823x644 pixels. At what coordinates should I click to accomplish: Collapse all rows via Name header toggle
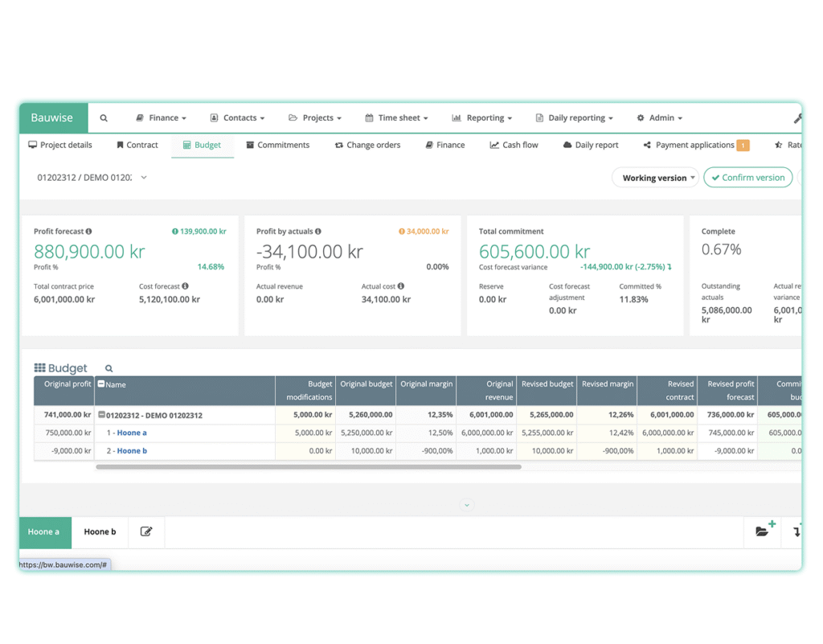coord(101,384)
